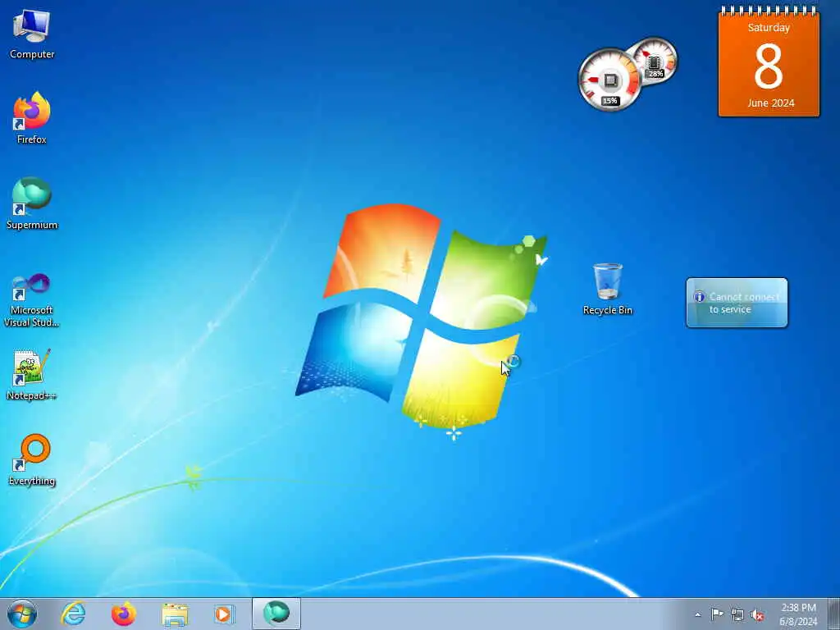Open the taskbar clock showing 2:38 PM
This screenshot has width=840, height=630.
coord(798,614)
